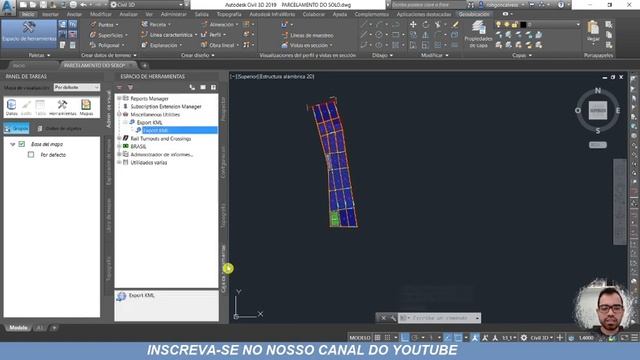This screenshot has width=640, height=360.
Task: Open the Topografía ribbon tab
Action: pos(229,14)
